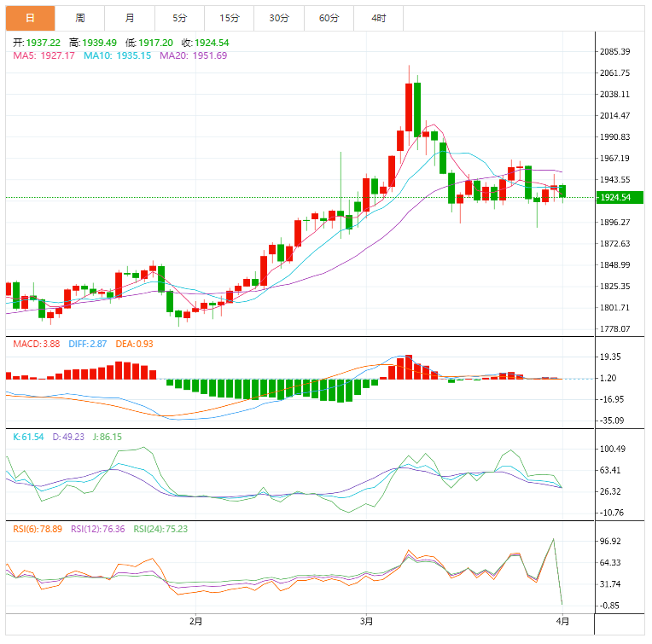Click the MA5: 1927.17 label
This screenshot has width=652, height=644.
[44, 55]
